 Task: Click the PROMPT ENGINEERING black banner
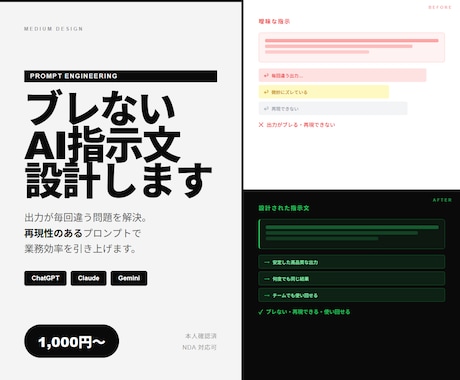point(121,76)
